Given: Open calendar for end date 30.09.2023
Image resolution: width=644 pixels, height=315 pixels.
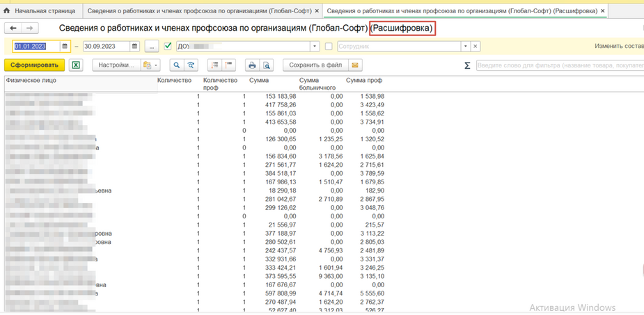Looking at the screenshot, I should tap(134, 47).
